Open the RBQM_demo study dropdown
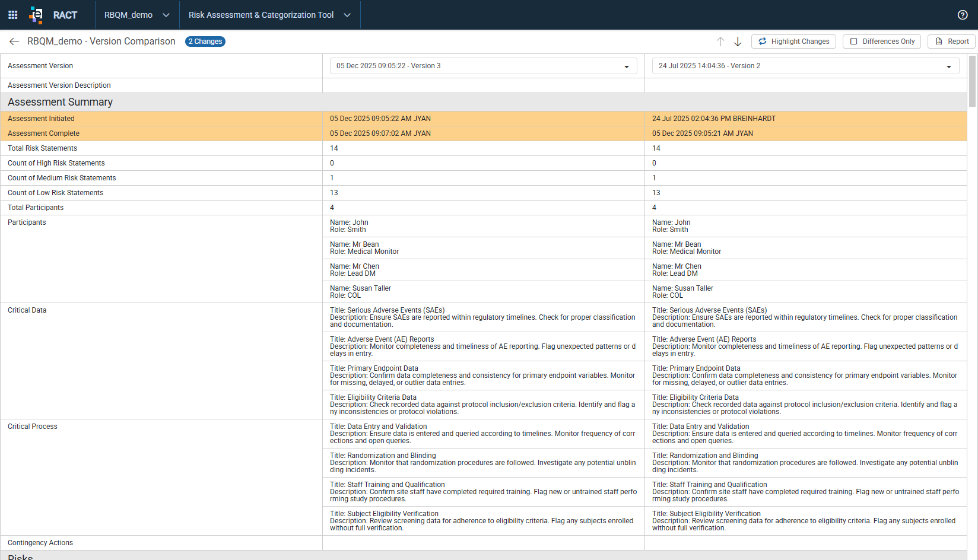 [x=137, y=15]
